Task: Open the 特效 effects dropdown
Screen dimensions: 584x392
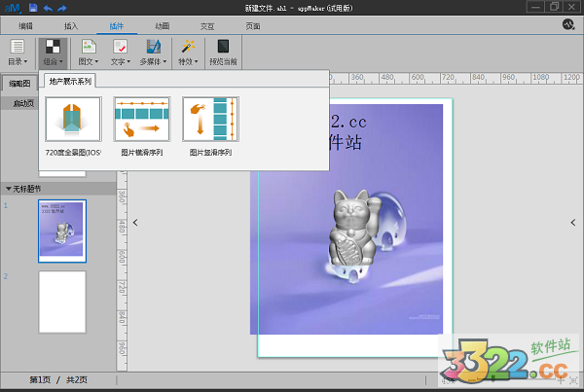Action: (187, 52)
